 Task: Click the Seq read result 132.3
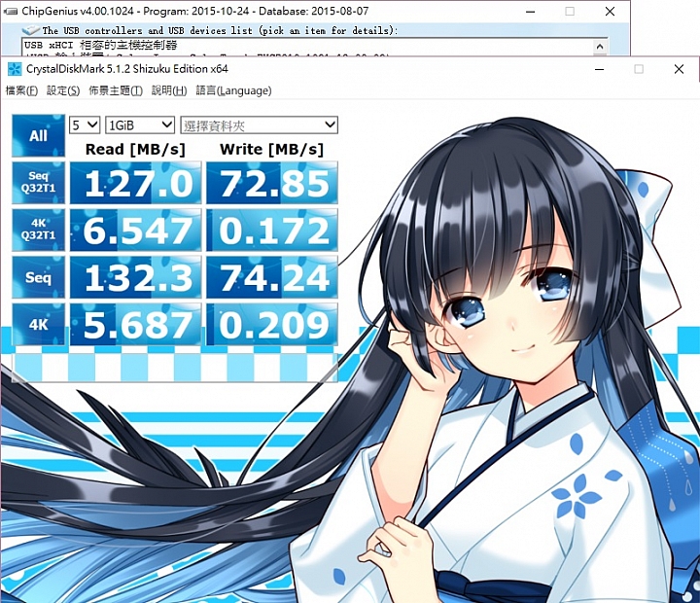point(136,277)
